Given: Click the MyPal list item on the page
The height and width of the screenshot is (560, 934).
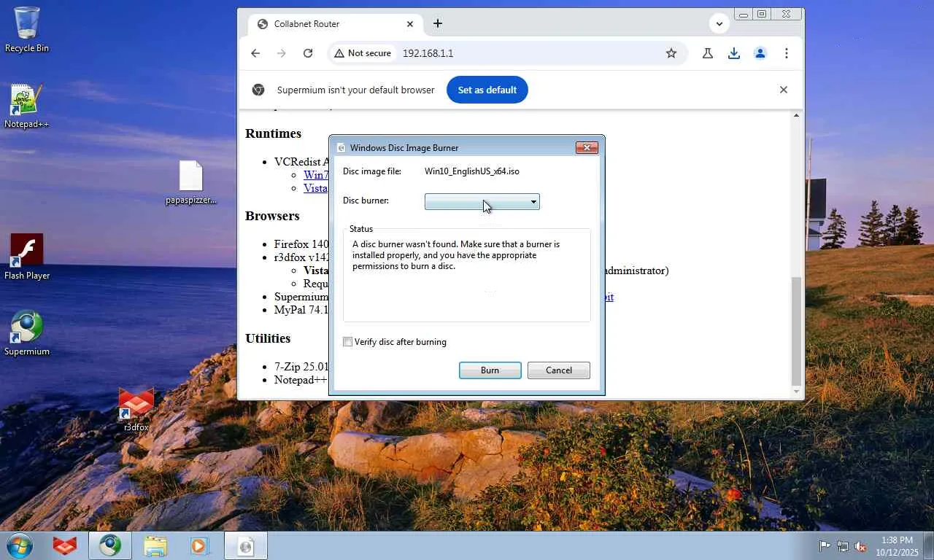Looking at the screenshot, I should 301,310.
